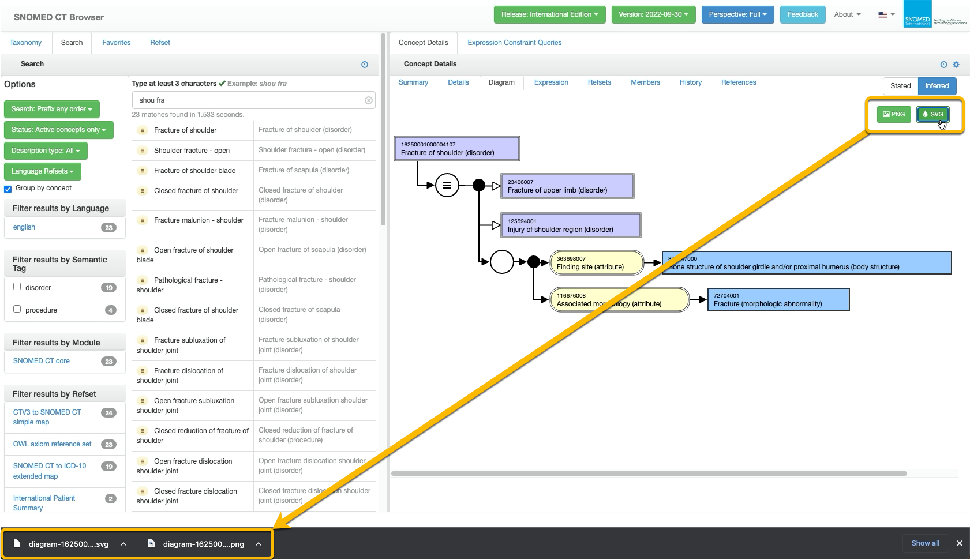Close the downloads bar

click(x=959, y=543)
